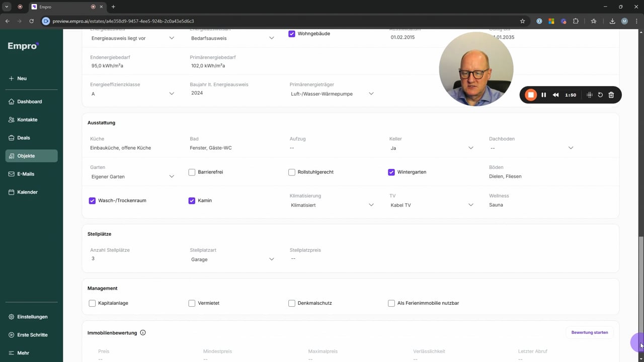
Task: Uncheck the Wohngebäude checkbox
Action: [292, 34]
